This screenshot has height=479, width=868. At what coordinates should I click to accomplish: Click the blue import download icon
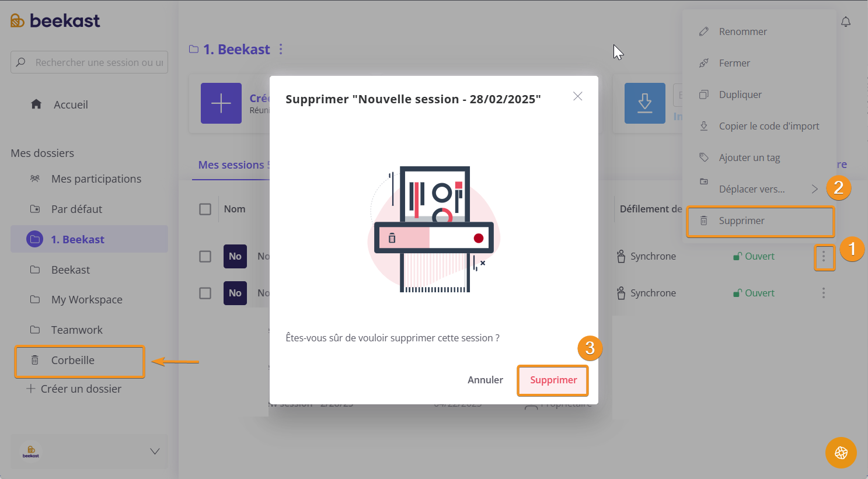pos(644,103)
